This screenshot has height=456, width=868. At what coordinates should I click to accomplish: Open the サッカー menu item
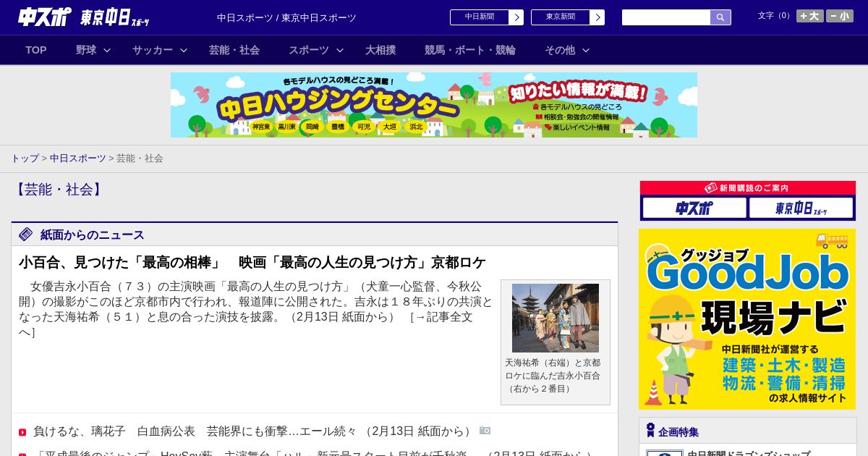point(153,50)
